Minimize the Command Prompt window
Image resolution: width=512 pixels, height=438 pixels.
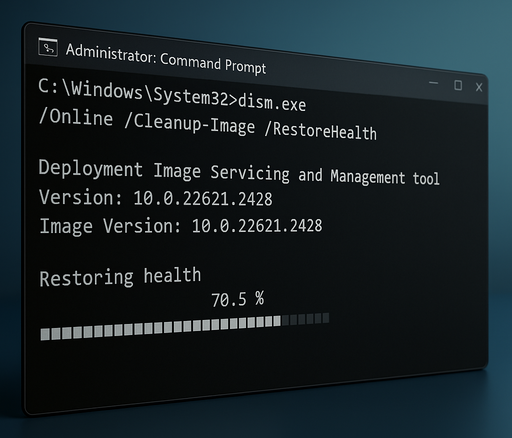[433, 83]
